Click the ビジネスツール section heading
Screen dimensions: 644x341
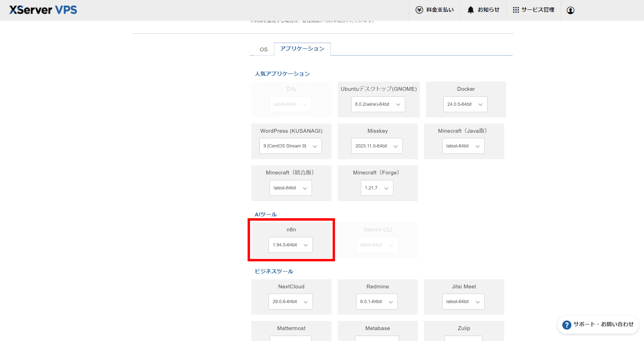click(x=274, y=272)
